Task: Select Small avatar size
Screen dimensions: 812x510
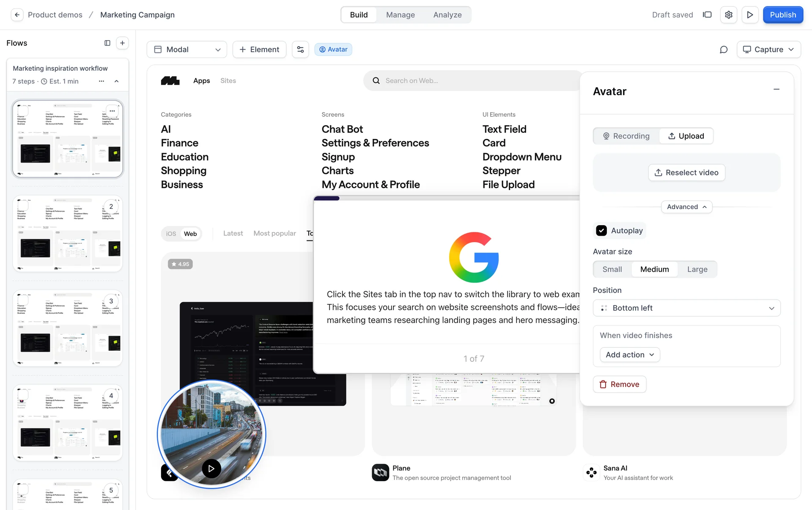Action: [x=612, y=269]
